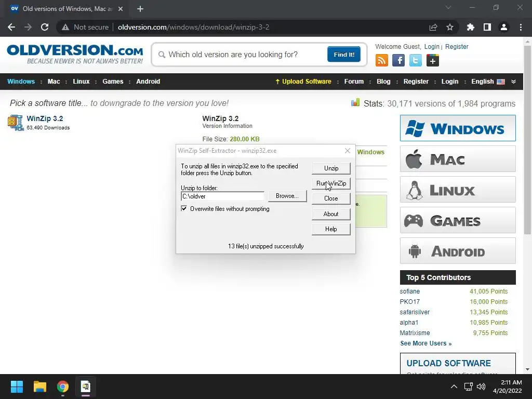532x399 pixels.
Task: Click the stats bar chart icon
Action: point(355,103)
